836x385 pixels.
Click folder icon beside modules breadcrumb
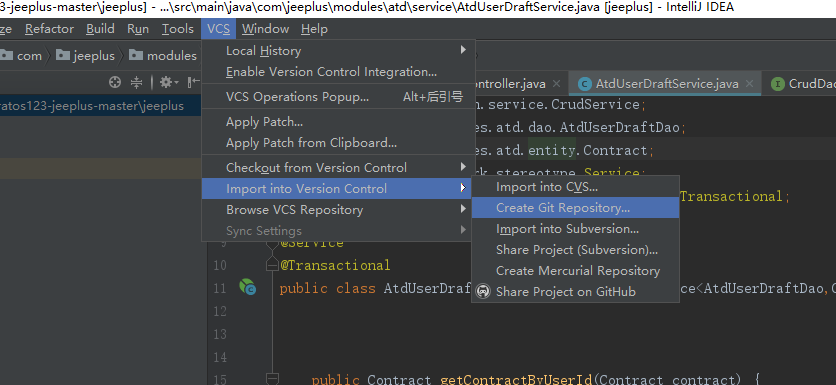(x=136, y=55)
